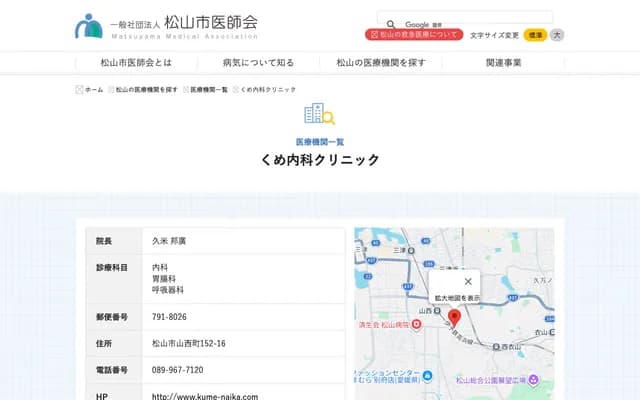Click the 西衣山 station marker
Image resolution: width=640 pixels, height=400 pixels.
pos(497,346)
